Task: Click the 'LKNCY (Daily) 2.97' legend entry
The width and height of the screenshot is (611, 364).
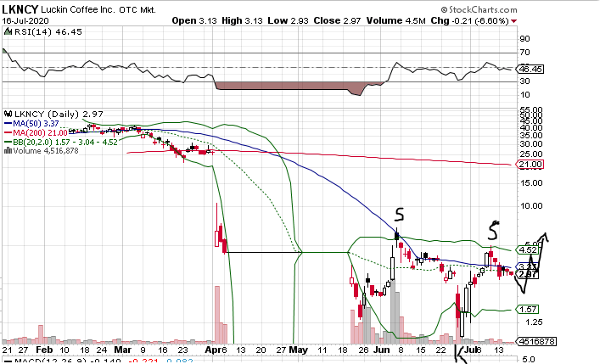Action: point(59,115)
